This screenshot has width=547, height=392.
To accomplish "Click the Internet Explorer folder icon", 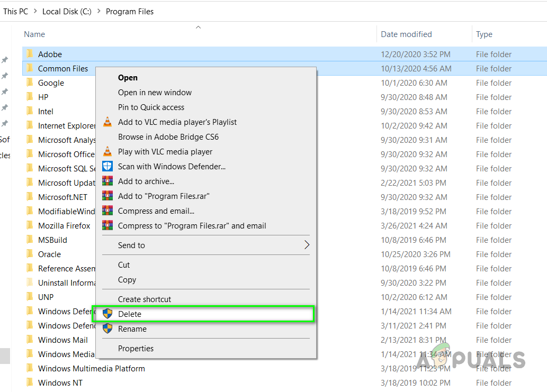I will [30, 125].
